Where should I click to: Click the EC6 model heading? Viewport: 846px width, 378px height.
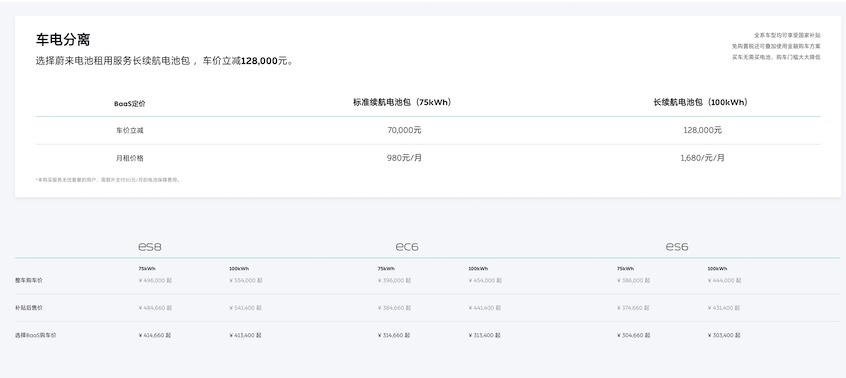click(406, 247)
